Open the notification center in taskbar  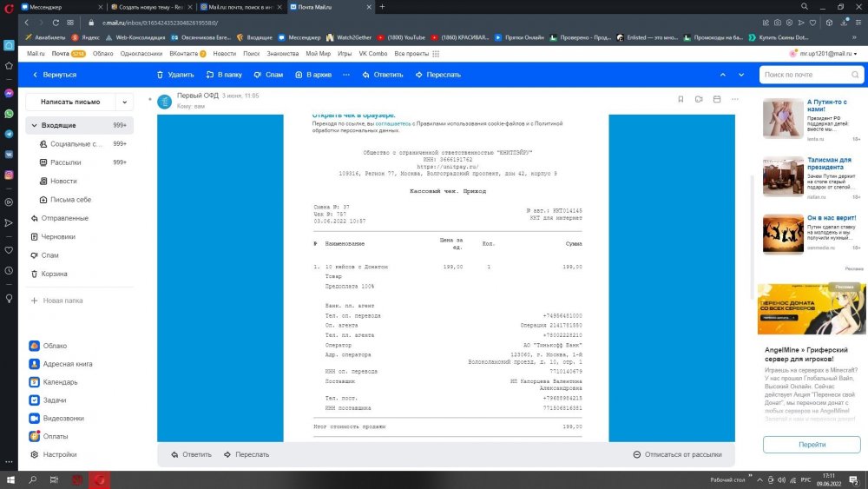click(x=853, y=480)
